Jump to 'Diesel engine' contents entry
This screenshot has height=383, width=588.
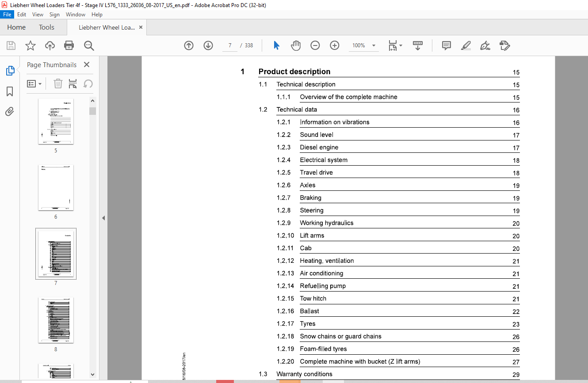(319, 147)
